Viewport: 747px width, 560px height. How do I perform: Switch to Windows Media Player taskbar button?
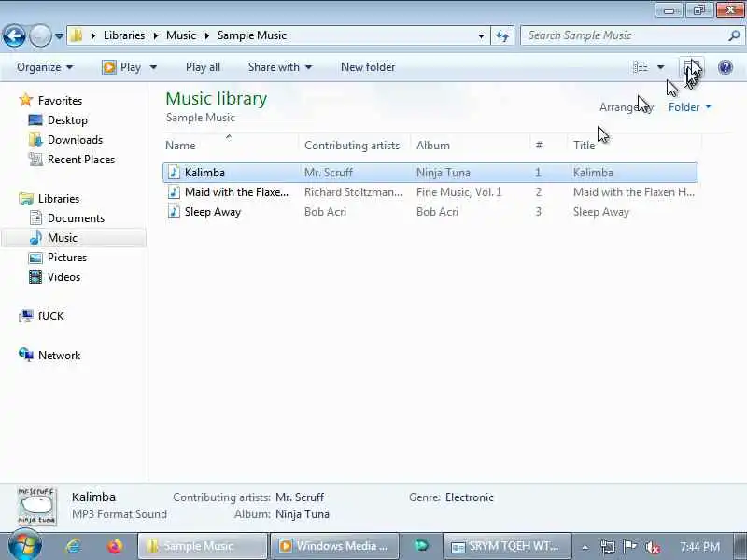pyautogui.click(x=334, y=546)
